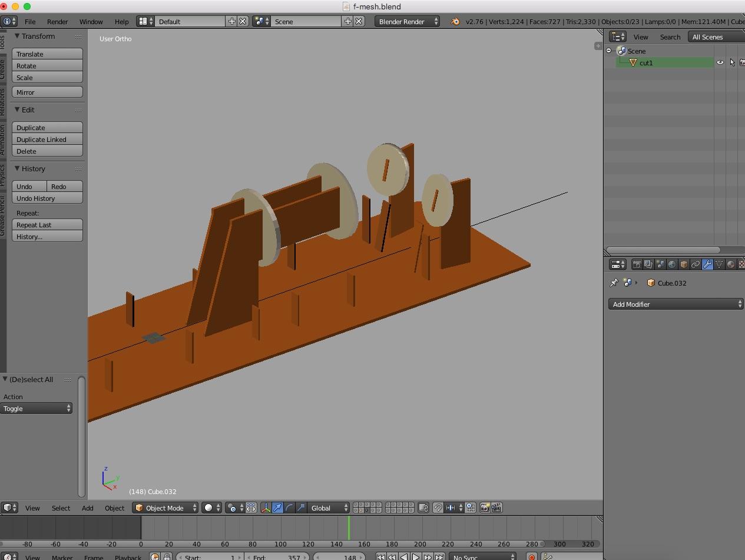Open the mesh Data triangle tab
745x560 pixels.
[719, 265]
